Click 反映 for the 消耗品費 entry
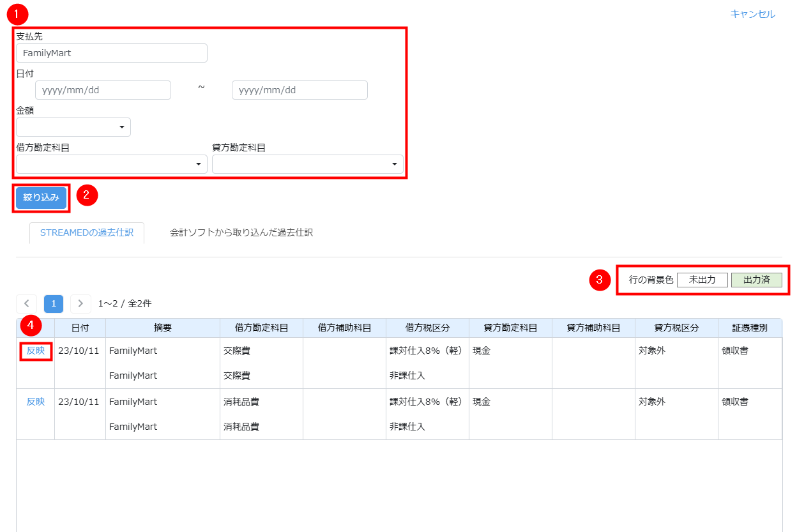797x532 pixels. point(36,402)
